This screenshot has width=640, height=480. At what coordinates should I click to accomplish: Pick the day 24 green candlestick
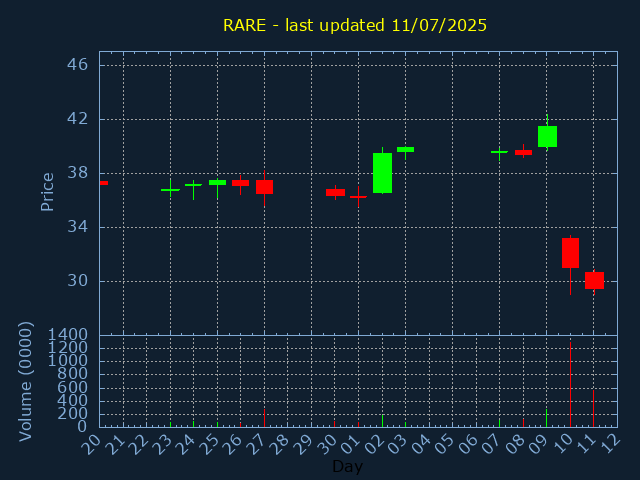coord(193,185)
